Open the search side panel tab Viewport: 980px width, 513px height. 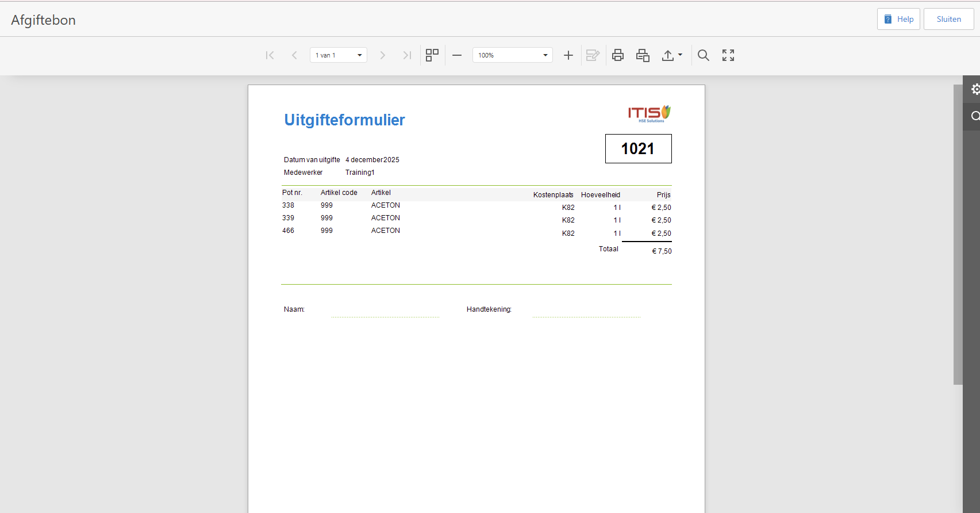point(974,116)
